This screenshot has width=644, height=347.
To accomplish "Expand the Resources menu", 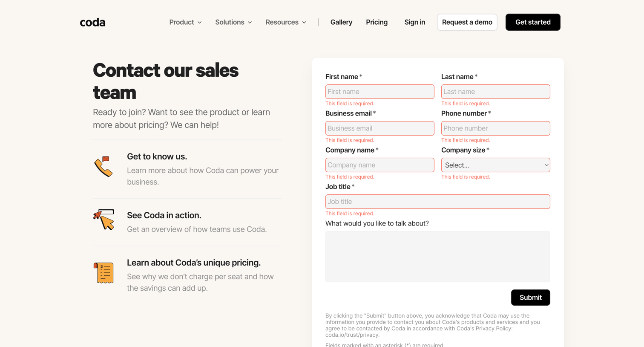I will pyautogui.click(x=286, y=22).
